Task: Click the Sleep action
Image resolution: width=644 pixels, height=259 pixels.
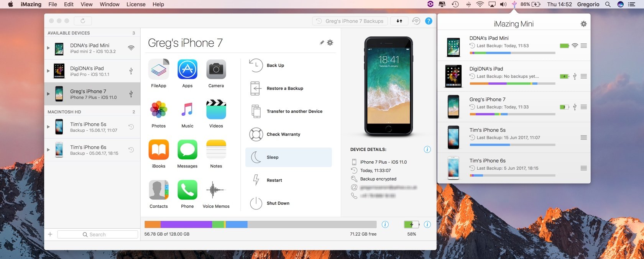Action: (289, 157)
